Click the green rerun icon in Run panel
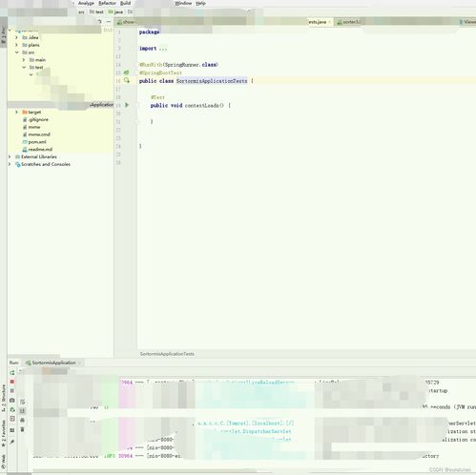The width and height of the screenshot is (476, 475). [x=12, y=373]
